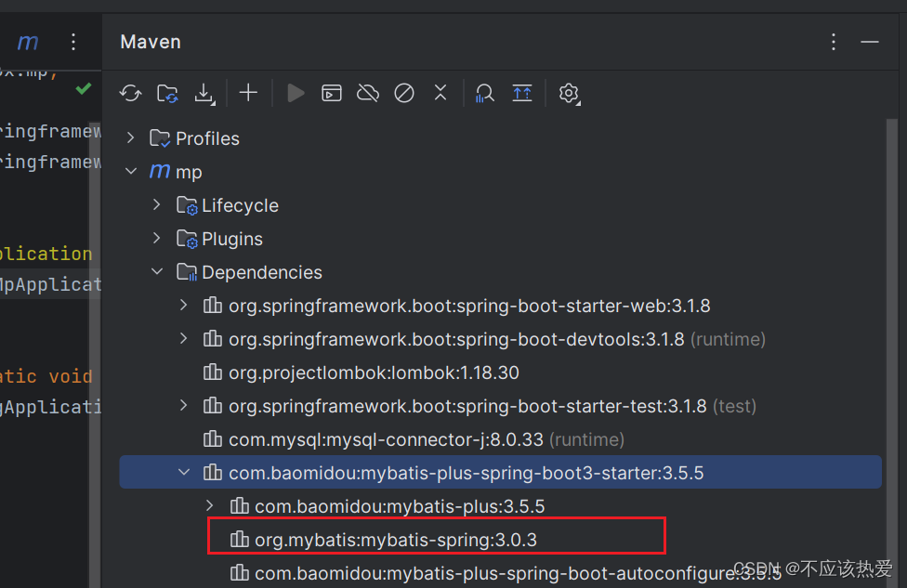Download sources and documentation
The image size is (907, 588).
point(204,93)
